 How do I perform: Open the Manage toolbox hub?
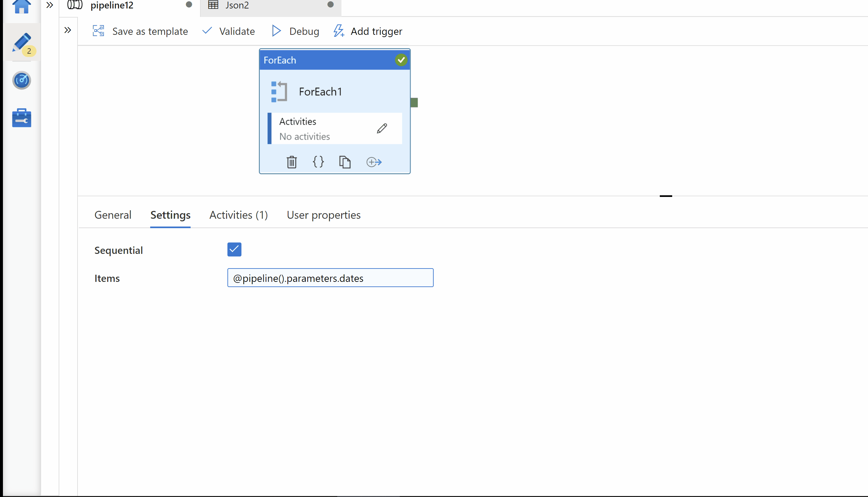22,118
